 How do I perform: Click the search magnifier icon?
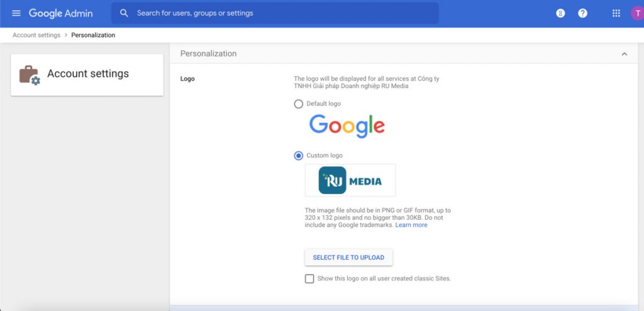pyautogui.click(x=124, y=13)
